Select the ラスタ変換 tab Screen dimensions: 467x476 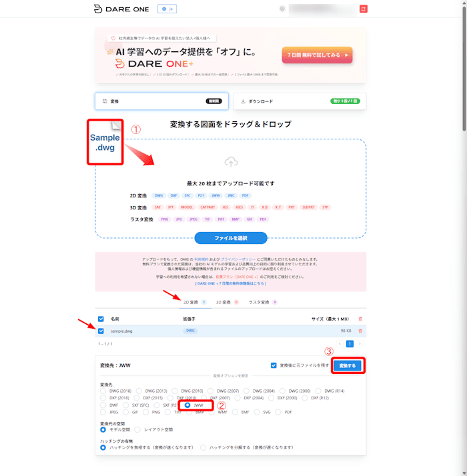263,302
